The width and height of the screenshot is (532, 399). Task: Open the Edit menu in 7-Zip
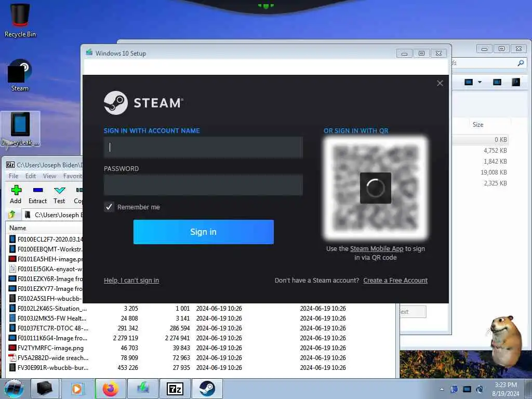pyautogui.click(x=31, y=176)
